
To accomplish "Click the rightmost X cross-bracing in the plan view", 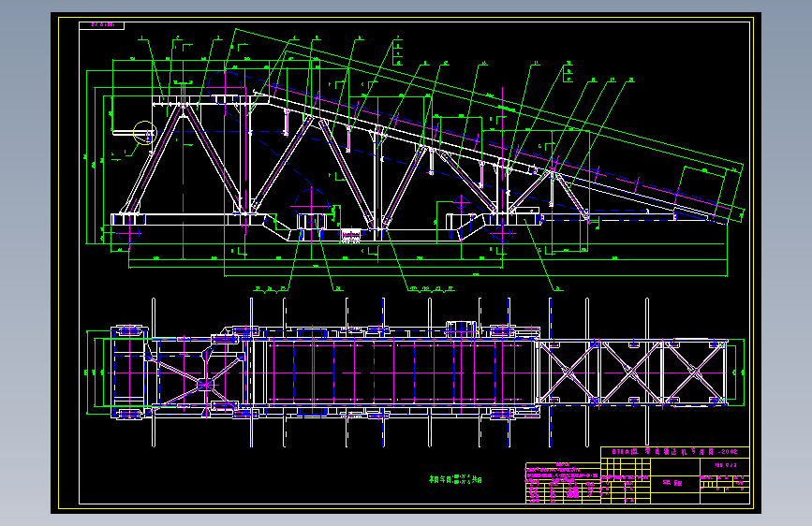I will (x=695, y=372).
